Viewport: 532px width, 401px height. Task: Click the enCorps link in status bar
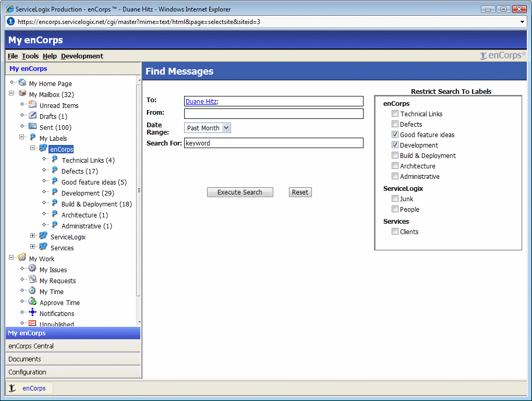tap(34, 388)
